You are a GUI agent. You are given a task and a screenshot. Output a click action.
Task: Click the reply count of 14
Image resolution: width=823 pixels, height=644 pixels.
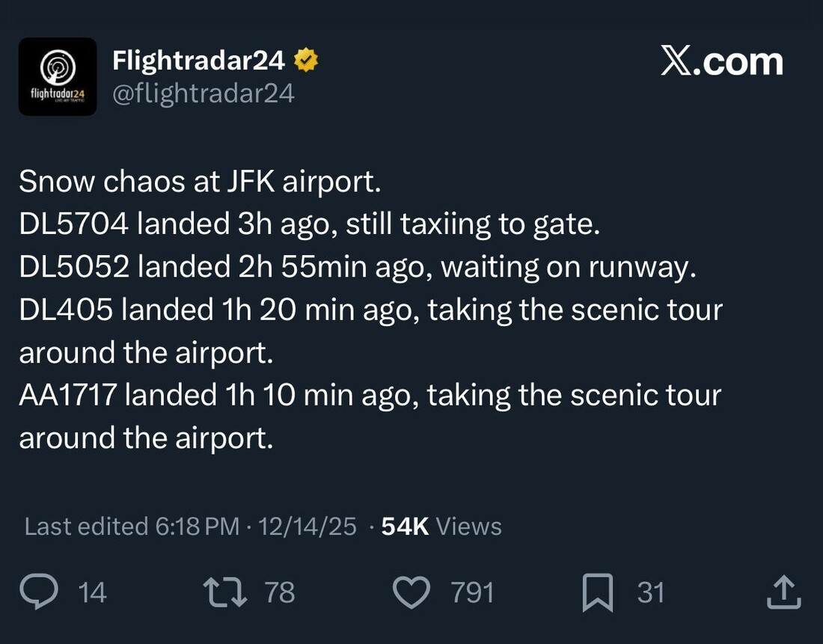[93, 593]
